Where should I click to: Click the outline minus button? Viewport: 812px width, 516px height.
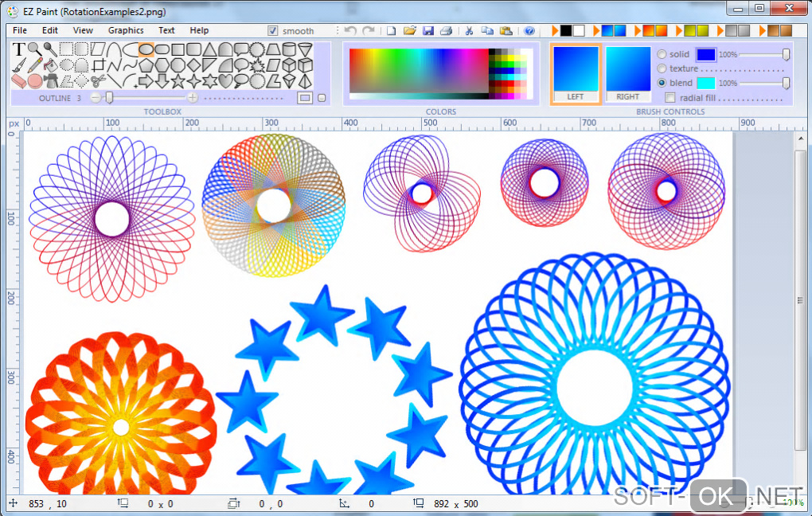tap(96, 97)
